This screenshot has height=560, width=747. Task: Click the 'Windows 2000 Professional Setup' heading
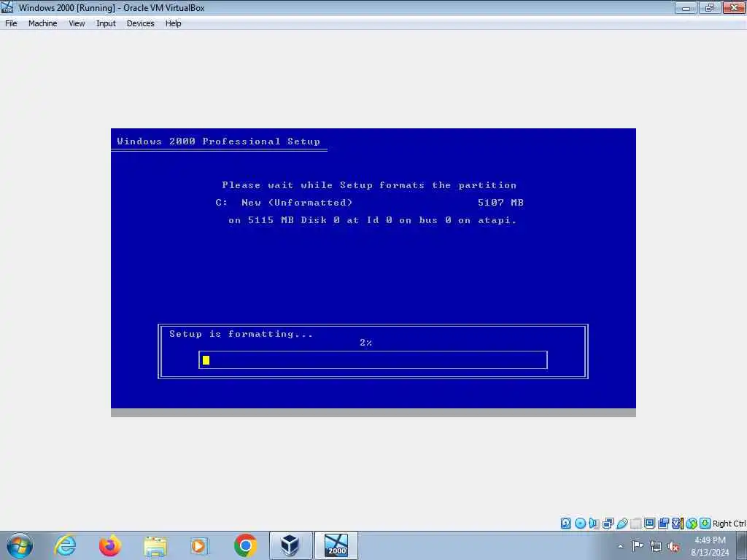pyautogui.click(x=219, y=141)
